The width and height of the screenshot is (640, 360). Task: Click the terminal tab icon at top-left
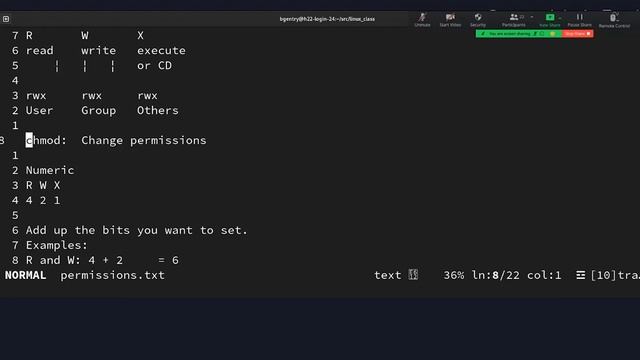pyautogui.click(x=6, y=19)
